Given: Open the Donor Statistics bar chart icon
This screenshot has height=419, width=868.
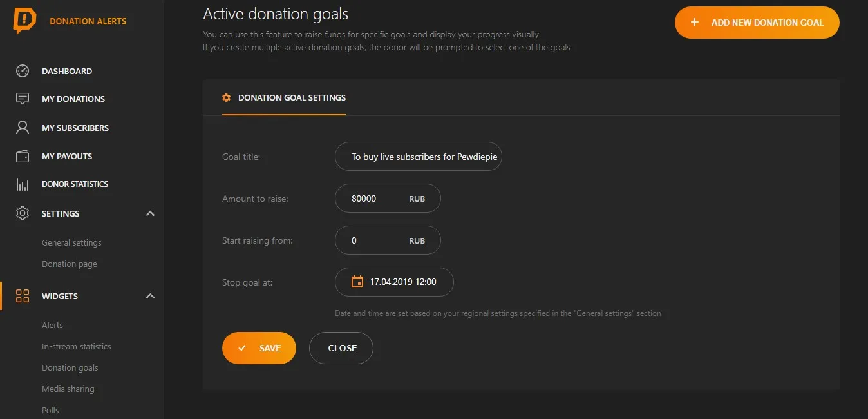Looking at the screenshot, I should tap(23, 184).
